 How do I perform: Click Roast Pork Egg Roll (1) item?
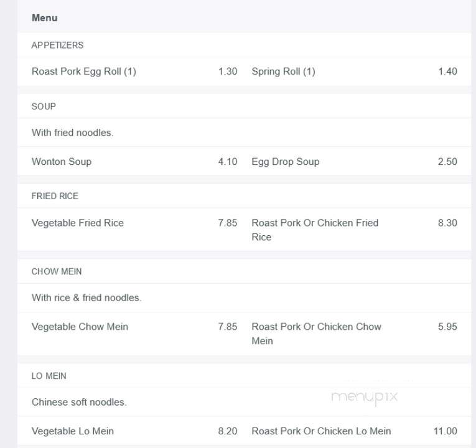84,72
